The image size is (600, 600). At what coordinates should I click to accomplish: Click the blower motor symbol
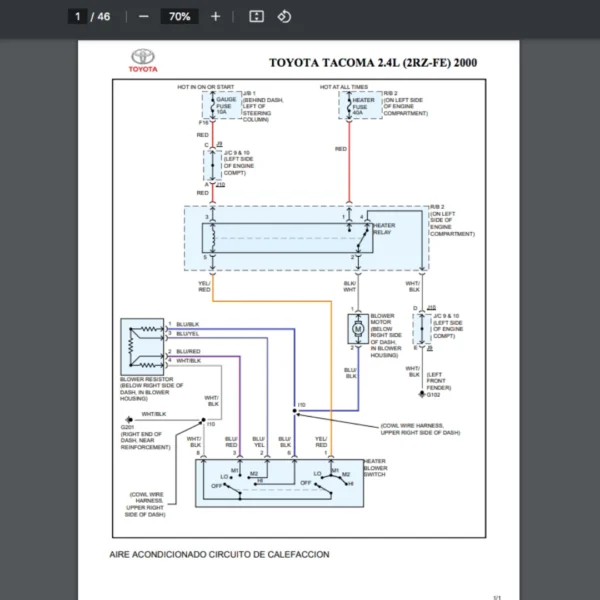point(356,328)
